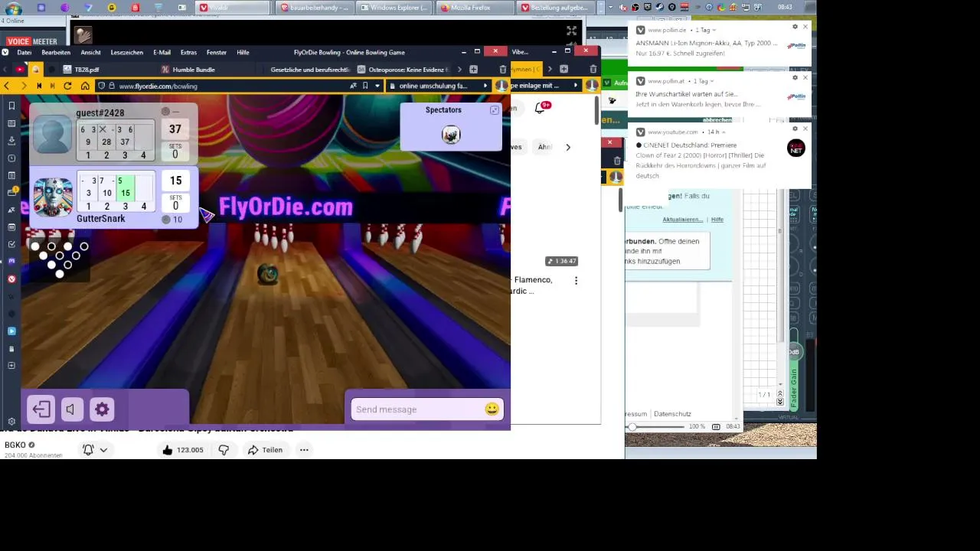Like the video showing 123.005 likes

click(182, 450)
